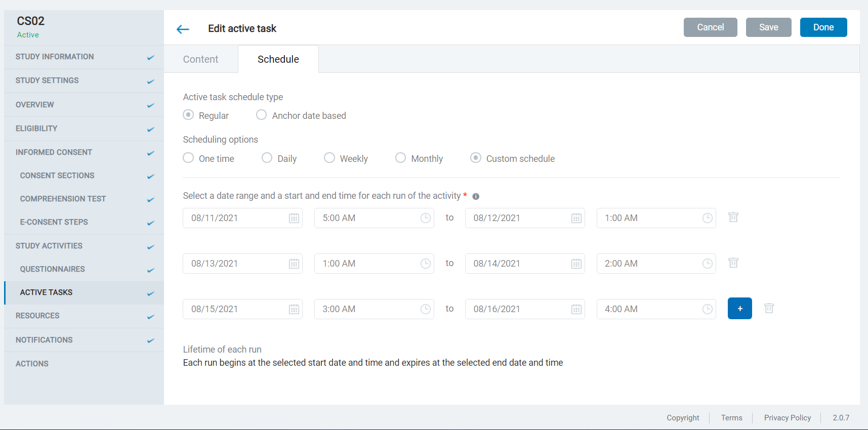The image size is (868, 430).
Task: Open calendar for 08/15/2021 start date
Action: pos(294,309)
